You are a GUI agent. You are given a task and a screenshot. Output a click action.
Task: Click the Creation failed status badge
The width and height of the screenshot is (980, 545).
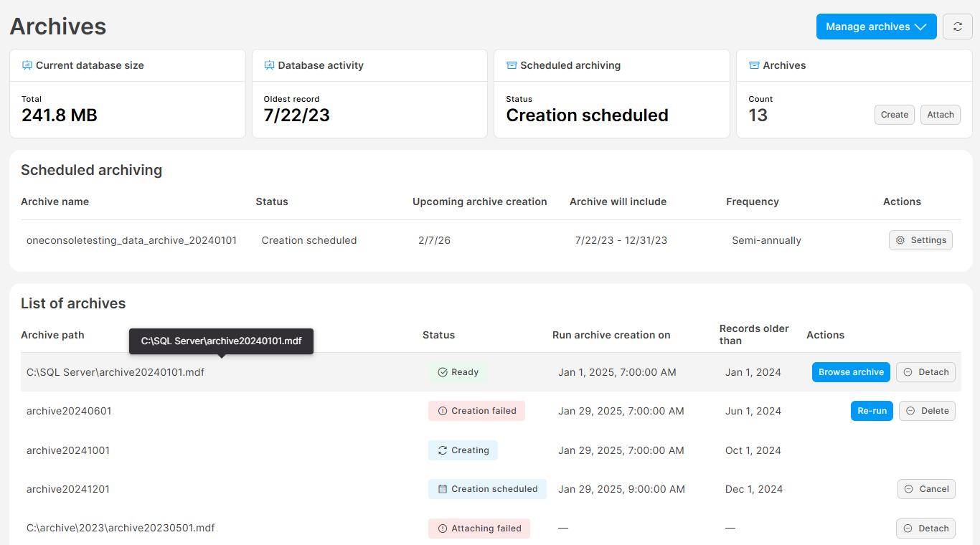pos(476,411)
